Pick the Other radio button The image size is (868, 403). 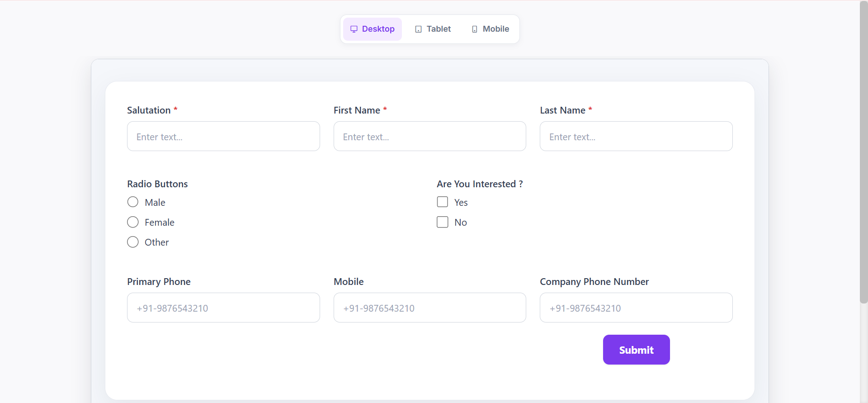coord(133,242)
